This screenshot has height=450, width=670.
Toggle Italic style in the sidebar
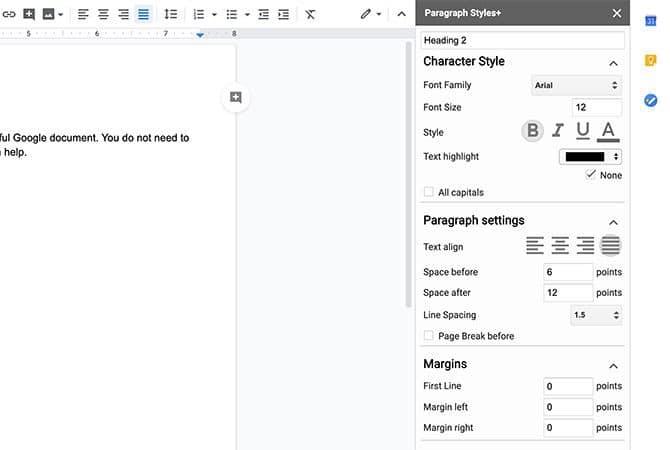[x=558, y=131]
